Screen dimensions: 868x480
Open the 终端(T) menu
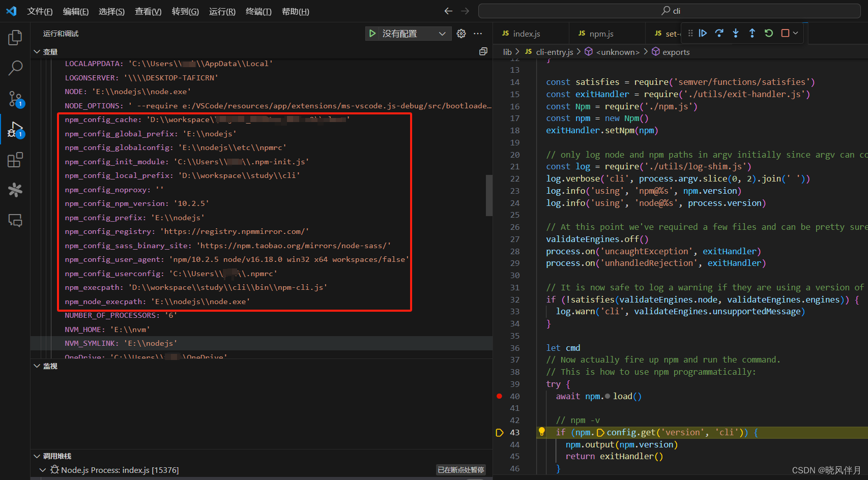click(x=258, y=11)
